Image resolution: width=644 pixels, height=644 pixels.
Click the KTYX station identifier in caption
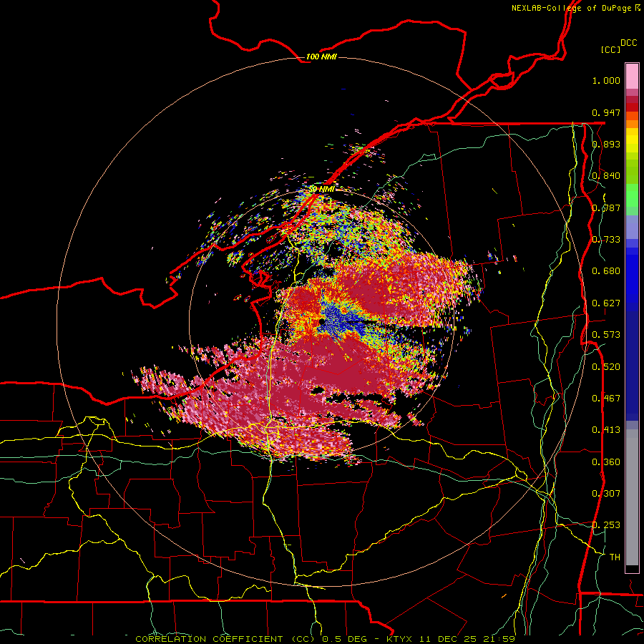[x=400, y=639]
